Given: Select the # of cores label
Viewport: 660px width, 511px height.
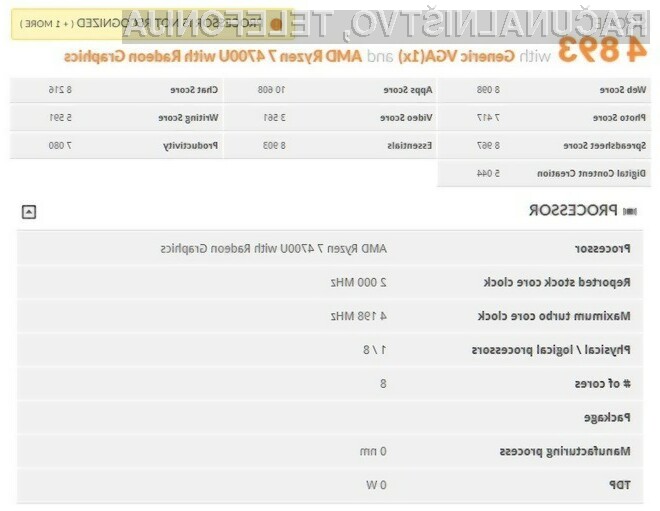Looking at the screenshot, I should point(602,383).
